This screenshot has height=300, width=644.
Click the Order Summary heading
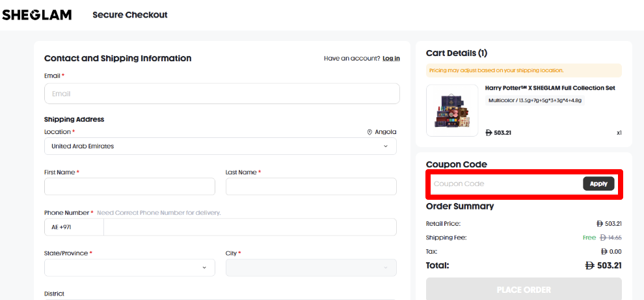tap(460, 206)
